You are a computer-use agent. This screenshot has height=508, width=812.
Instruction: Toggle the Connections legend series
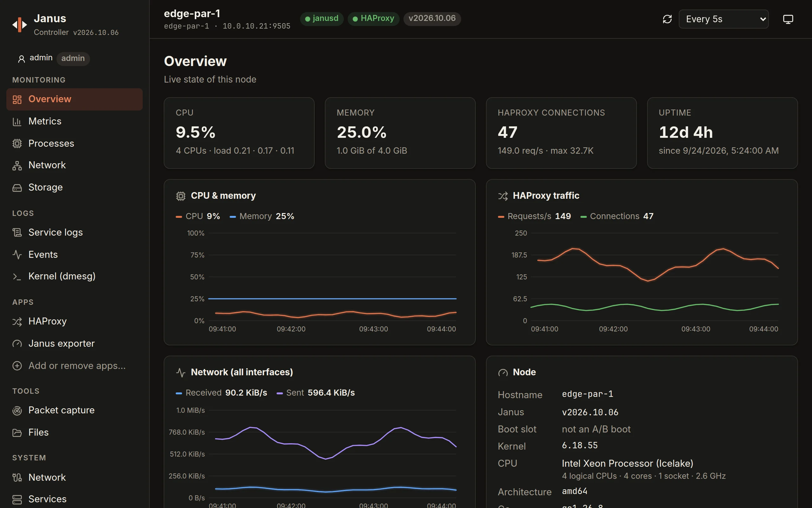617,216
